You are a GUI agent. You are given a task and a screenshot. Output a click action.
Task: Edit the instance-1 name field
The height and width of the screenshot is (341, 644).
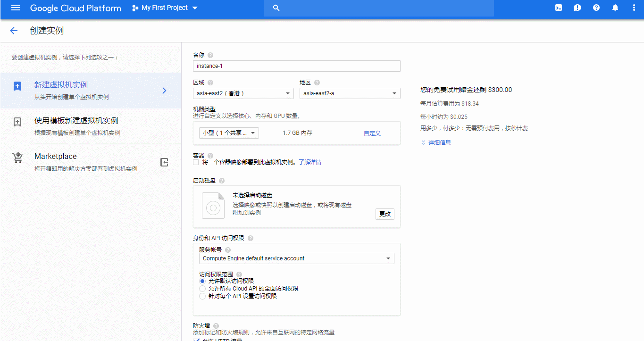coord(297,66)
